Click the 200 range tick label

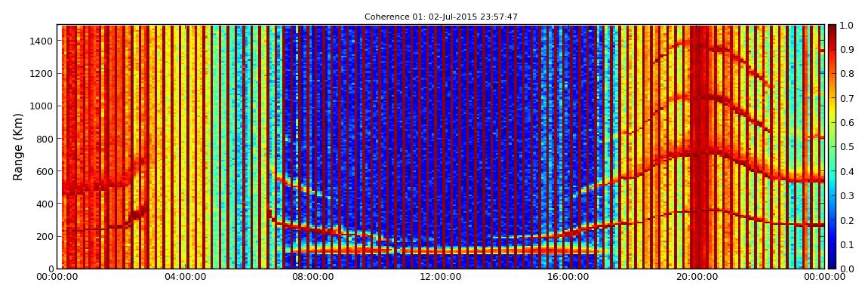point(45,237)
